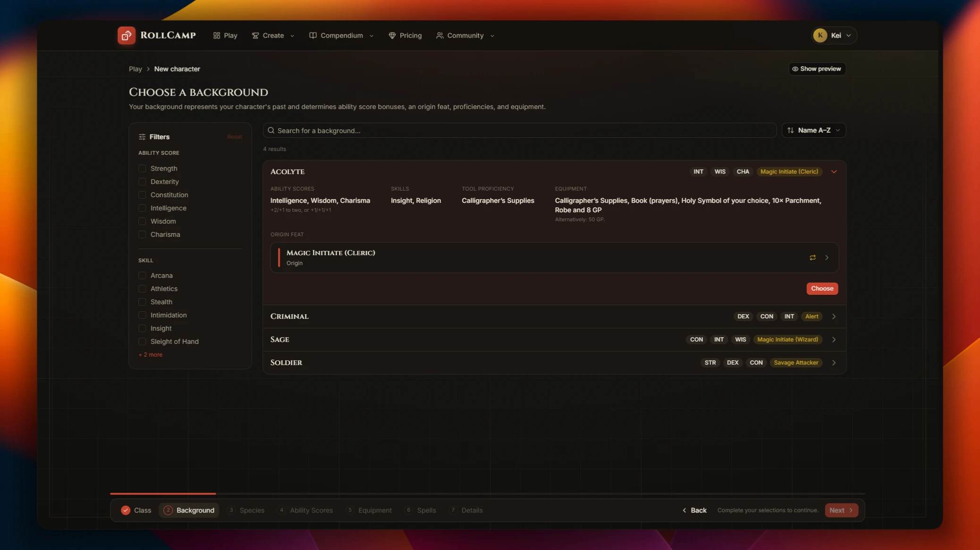Click the Play grid icon in navbar
The image size is (980, 550).
(217, 35)
